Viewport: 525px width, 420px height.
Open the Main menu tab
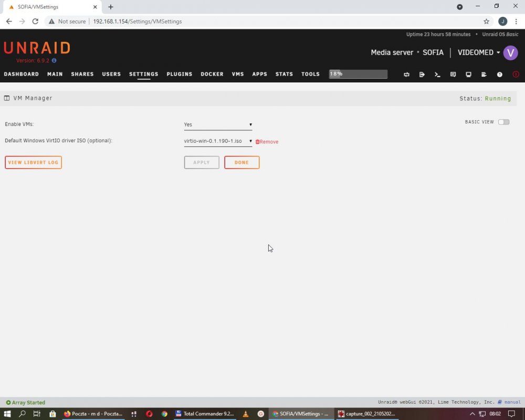[x=55, y=74]
